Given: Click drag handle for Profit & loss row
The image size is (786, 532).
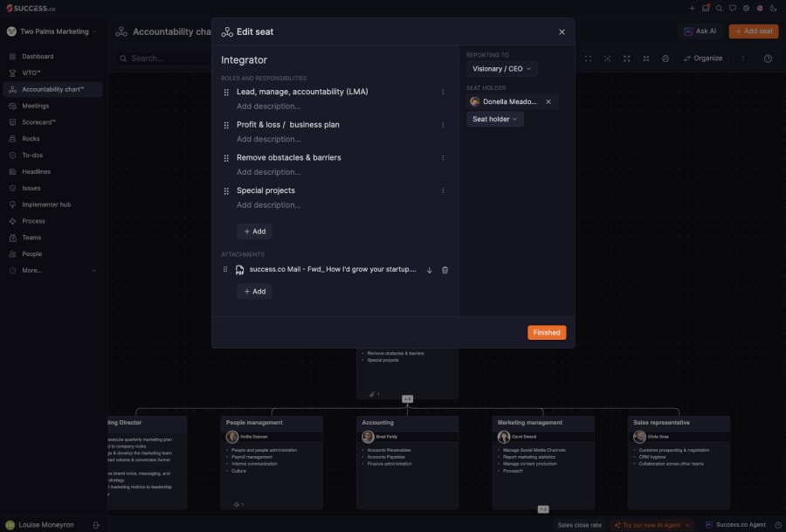Looking at the screenshot, I should pyautogui.click(x=226, y=125).
